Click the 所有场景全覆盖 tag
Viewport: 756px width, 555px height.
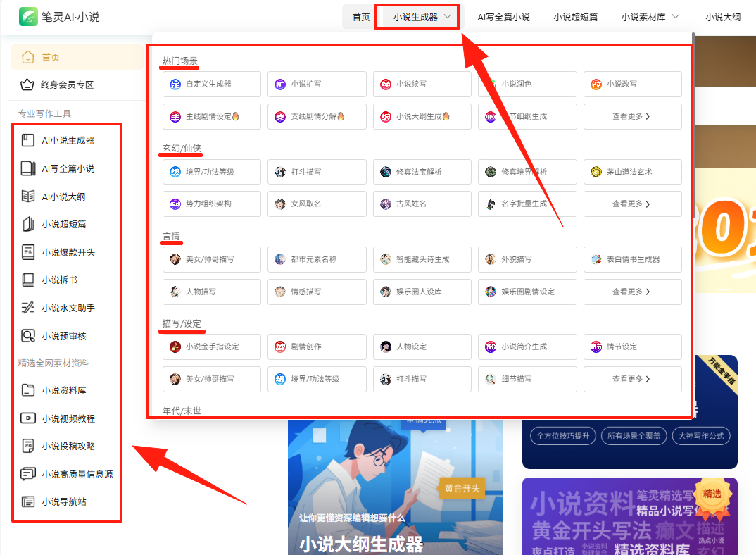pyautogui.click(x=634, y=436)
